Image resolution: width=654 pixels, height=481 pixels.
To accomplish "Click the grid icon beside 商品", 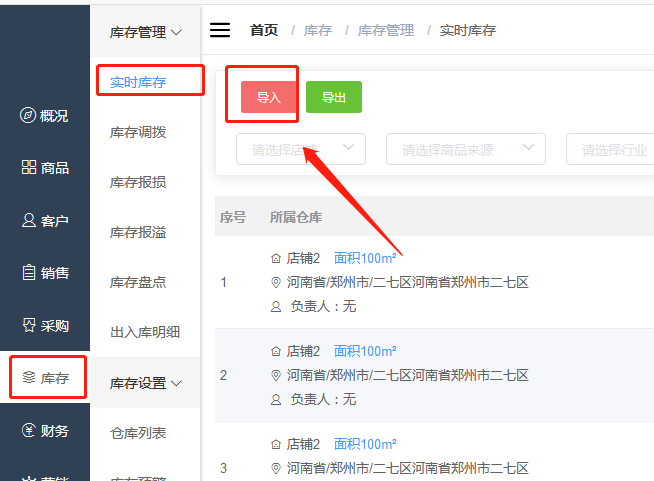I will 29,167.
